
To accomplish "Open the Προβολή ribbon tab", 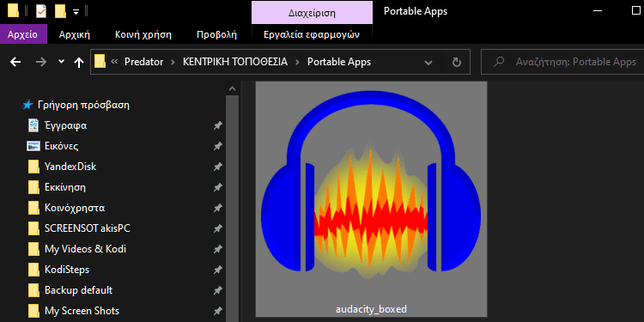I will 217,34.
